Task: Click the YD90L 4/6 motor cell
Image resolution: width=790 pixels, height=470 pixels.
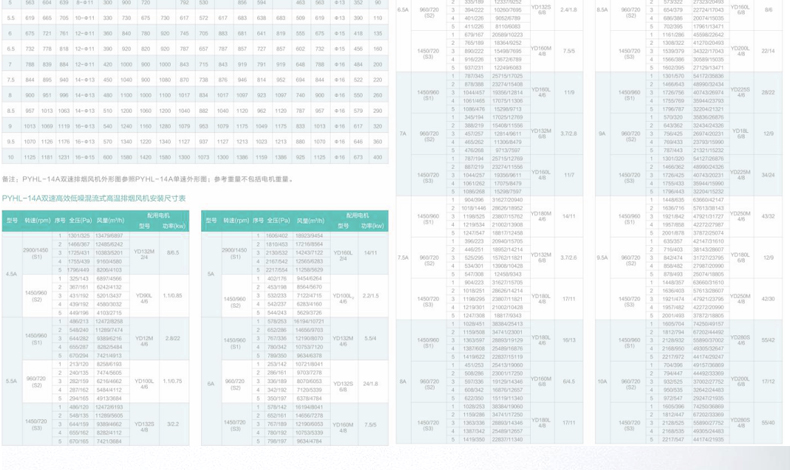Action: (144, 295)
